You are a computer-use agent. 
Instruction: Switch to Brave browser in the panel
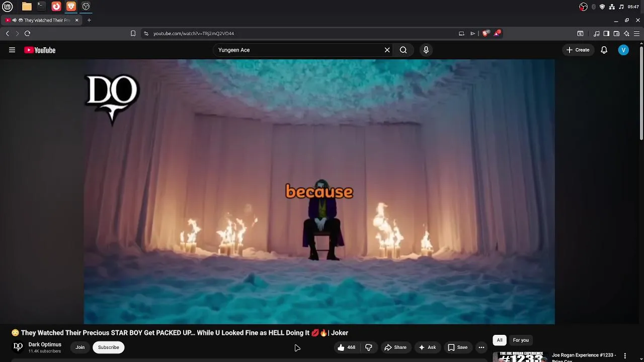[71, 7]
